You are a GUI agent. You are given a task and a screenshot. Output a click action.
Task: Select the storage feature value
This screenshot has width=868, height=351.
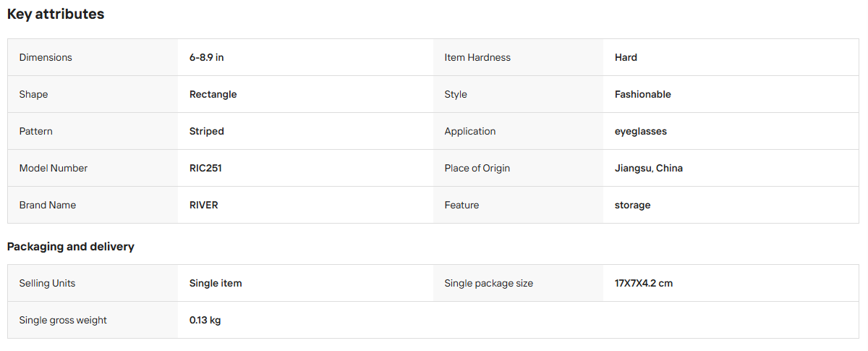pyautogui.click(x=632, y=205)
